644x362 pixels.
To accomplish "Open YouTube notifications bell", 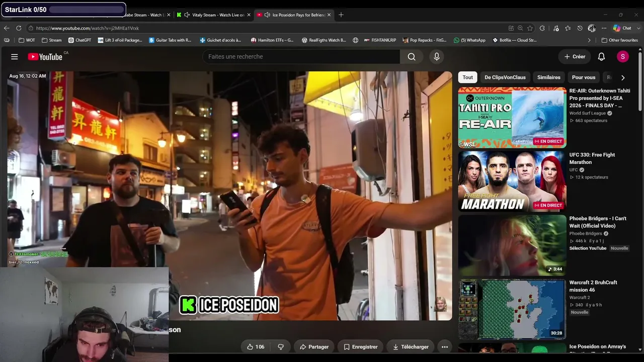I will tap(601, 57).
